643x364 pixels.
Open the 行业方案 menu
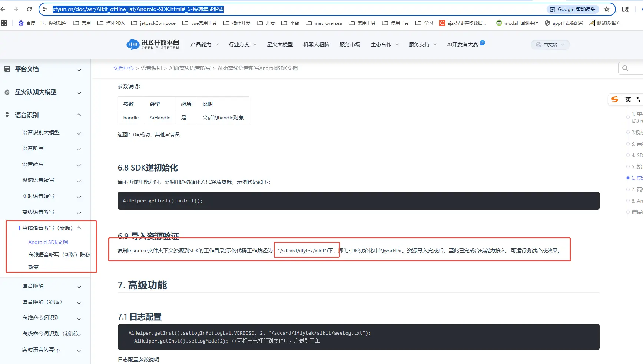coord(243,44)
